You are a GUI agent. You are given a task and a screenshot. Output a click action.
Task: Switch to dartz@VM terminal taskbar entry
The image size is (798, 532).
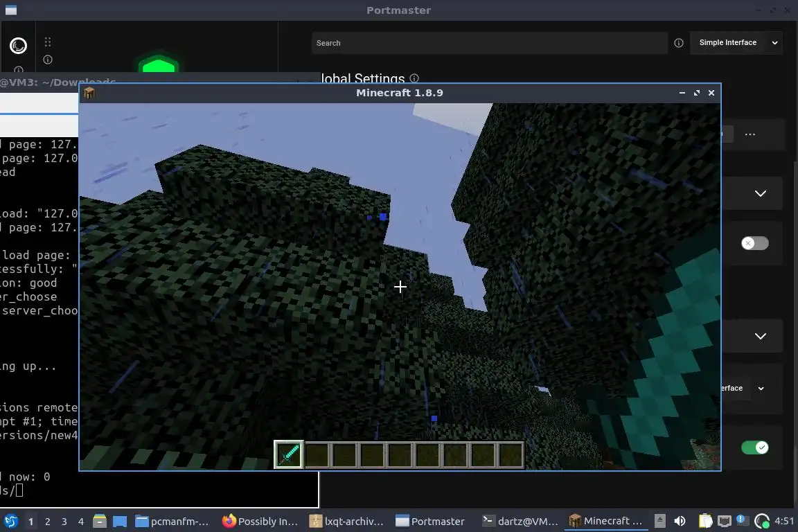pyautogui.click(x=520, y=522)
